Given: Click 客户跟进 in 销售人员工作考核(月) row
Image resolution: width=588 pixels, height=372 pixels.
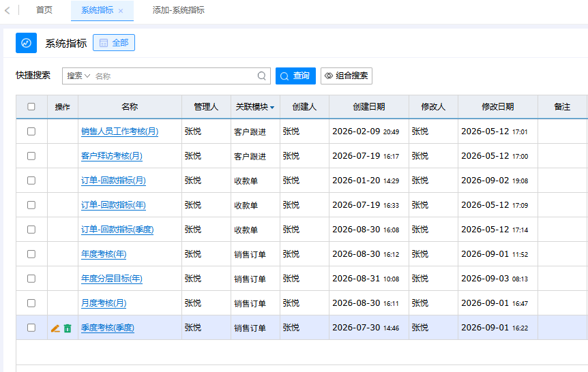Looking at the screenshot, I should pyautogui.click(x=250, y=132).
